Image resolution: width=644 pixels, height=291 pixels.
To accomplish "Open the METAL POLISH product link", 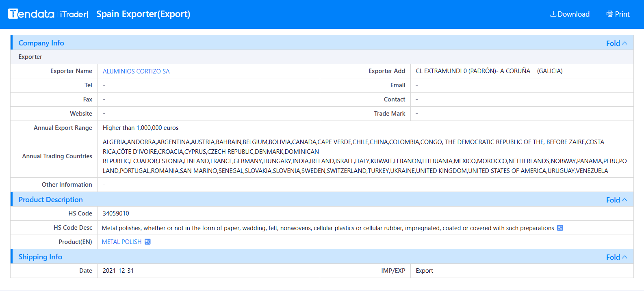I will [x=121, y=242].
